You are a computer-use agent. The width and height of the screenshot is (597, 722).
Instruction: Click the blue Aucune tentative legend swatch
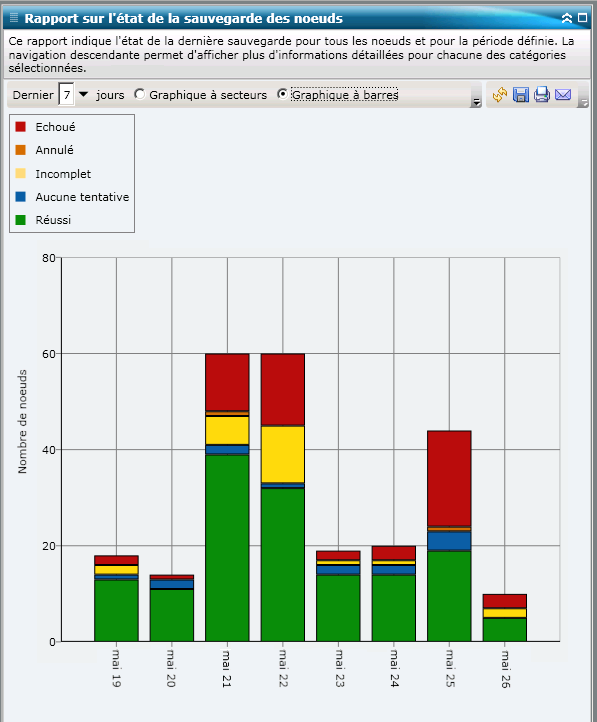(x=20, y=197)
